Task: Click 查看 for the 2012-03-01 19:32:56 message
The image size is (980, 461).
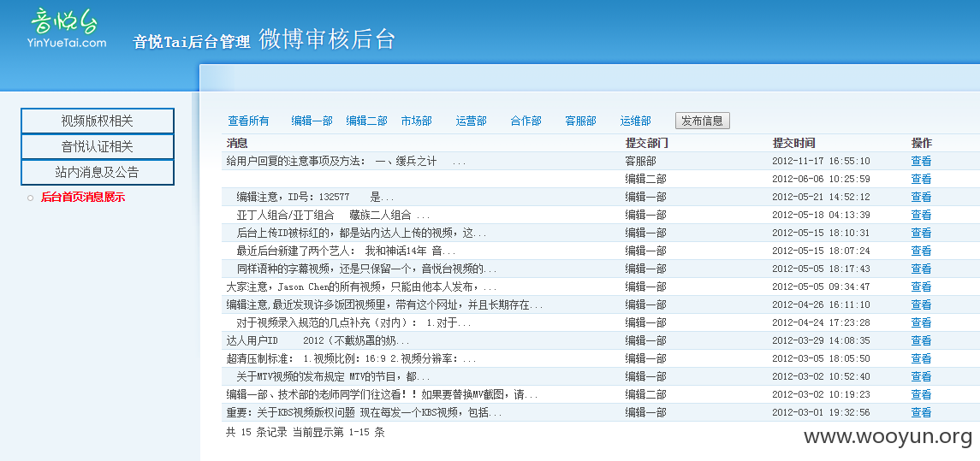Action: (921, 413)
